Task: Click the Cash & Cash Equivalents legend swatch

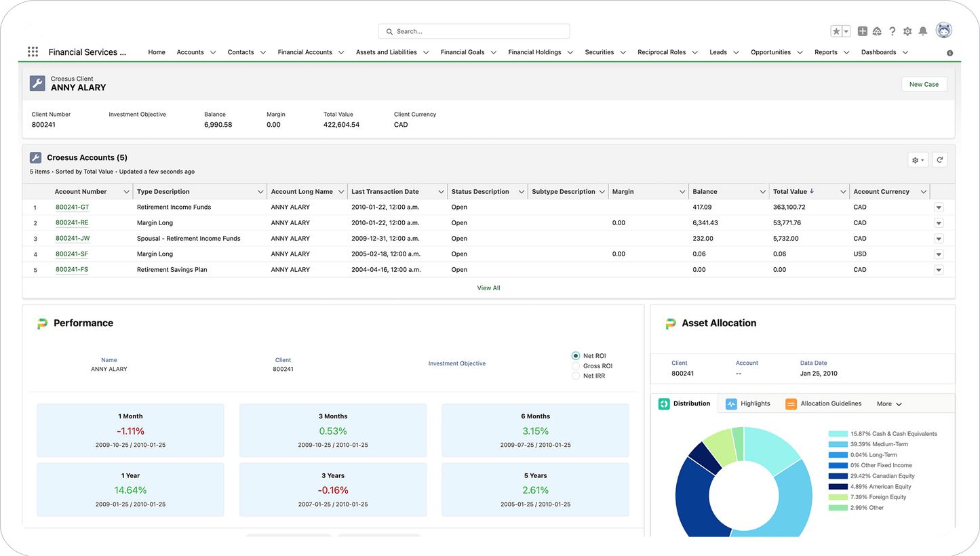Action: tap(838, 434)
